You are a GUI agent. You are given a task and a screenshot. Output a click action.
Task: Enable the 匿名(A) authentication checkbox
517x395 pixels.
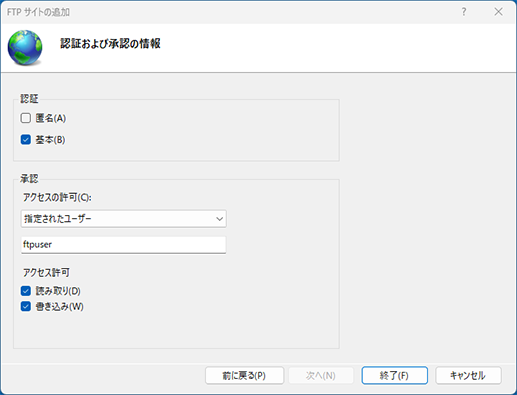[26, 118]
